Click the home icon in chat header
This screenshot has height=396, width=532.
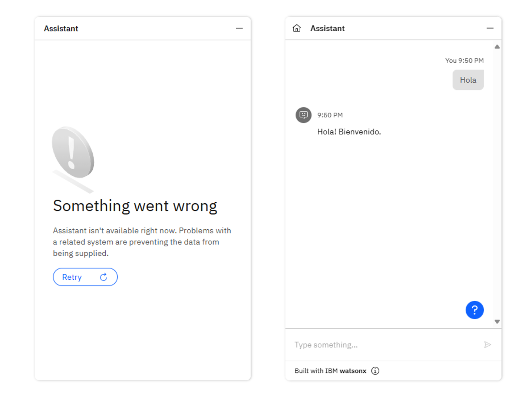coord(297,28)
